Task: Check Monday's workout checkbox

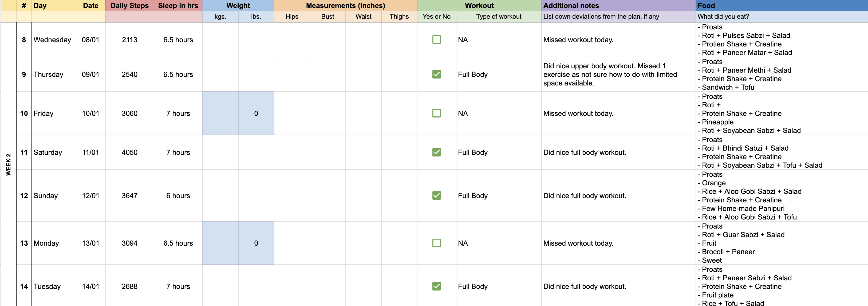Action: pyautogui.click(x=436, y=243)
